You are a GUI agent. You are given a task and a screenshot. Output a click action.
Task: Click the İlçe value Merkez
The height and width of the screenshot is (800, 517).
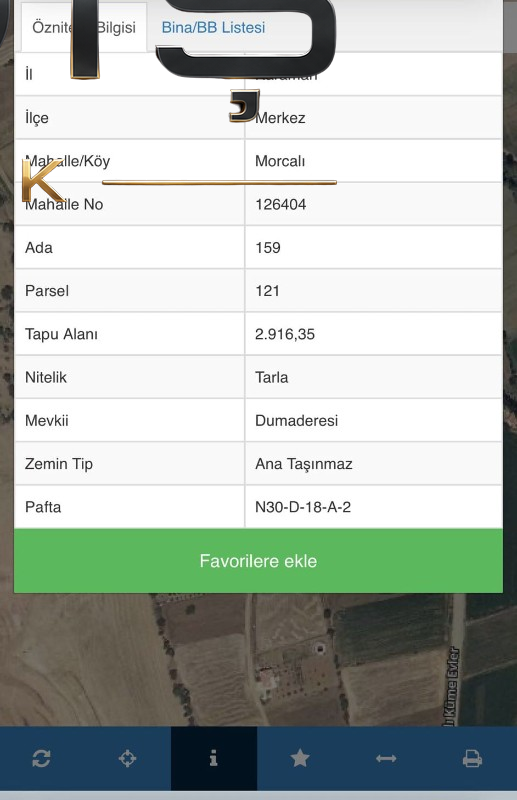pos(280,118)
